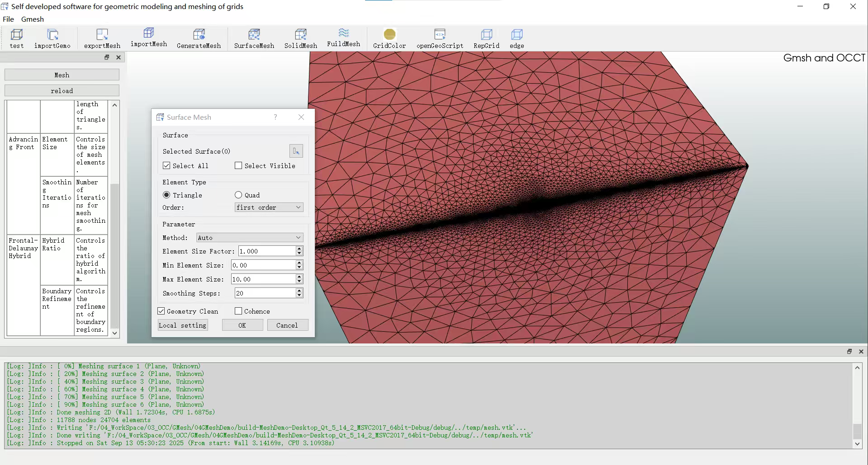Viewport: 868px width, 465px height.
Task: Click the edge display icon
Action: pyautogui.click(x=517, y=35)
